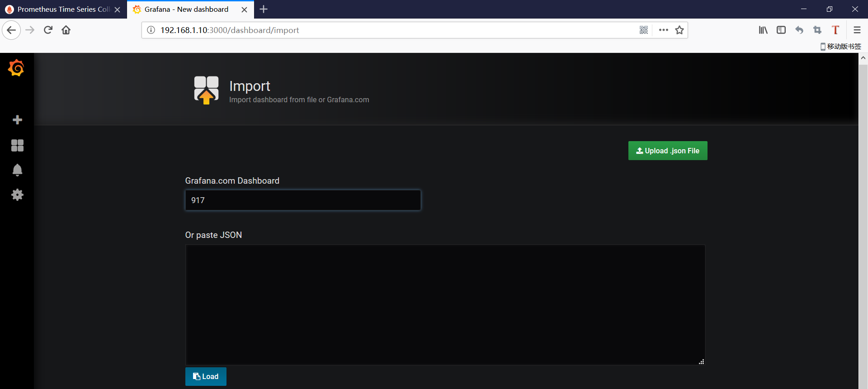
Task: Go to the browser home page
Action: pos(66,30)
